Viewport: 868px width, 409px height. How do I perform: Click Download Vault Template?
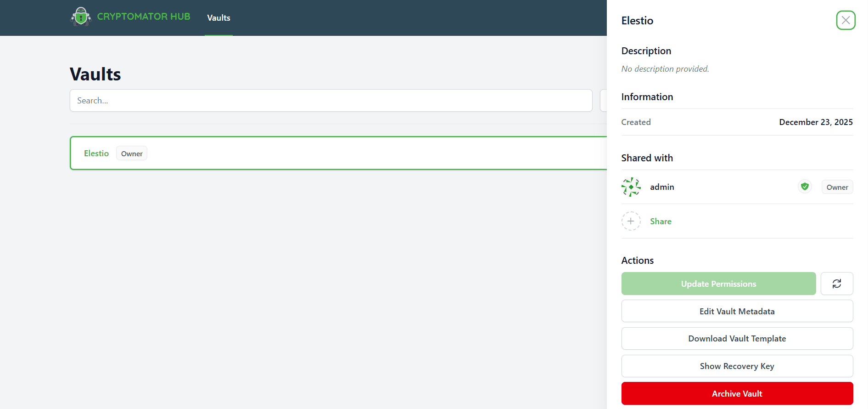[x=737, y=339]
